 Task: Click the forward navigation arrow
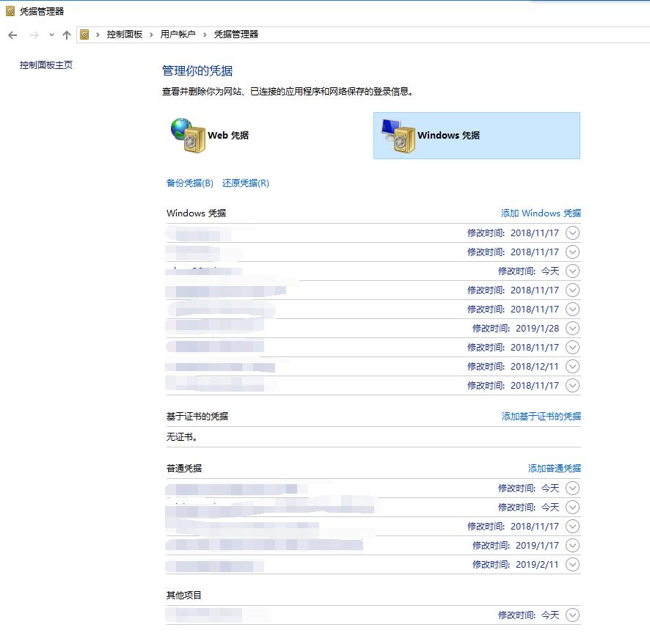34,35
